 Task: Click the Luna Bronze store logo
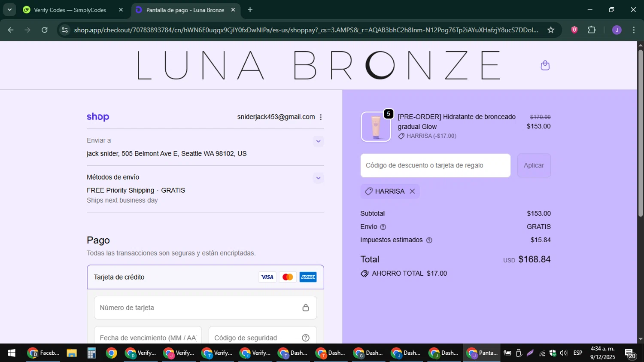coord(318,65)
